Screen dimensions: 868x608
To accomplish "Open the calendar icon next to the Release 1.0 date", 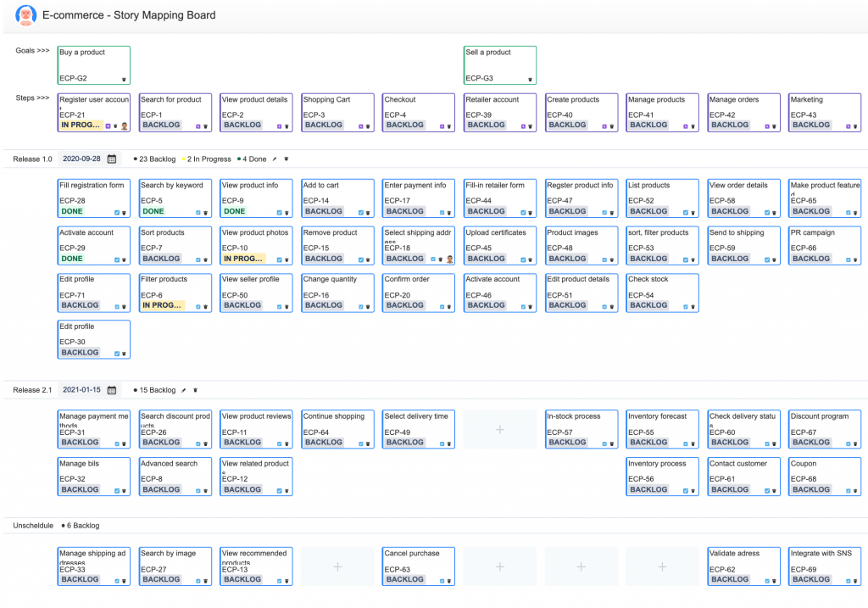I will [114, 159].
